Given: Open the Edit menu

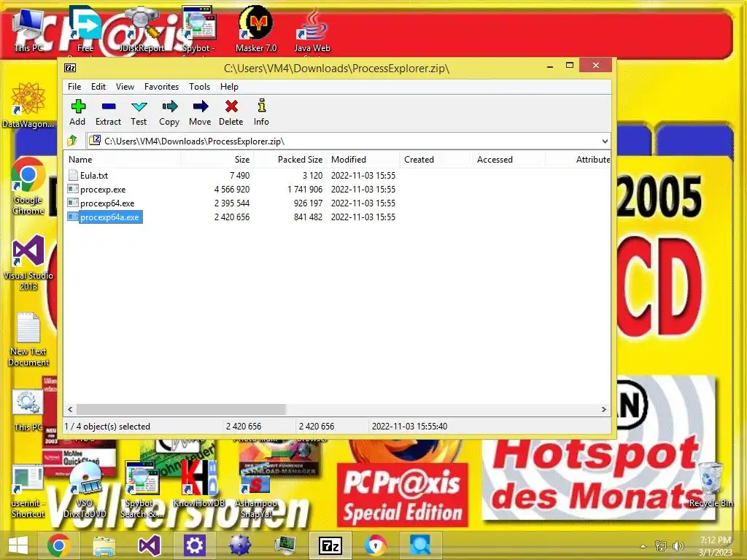Looking at the screenshot, I should [98, 87].
